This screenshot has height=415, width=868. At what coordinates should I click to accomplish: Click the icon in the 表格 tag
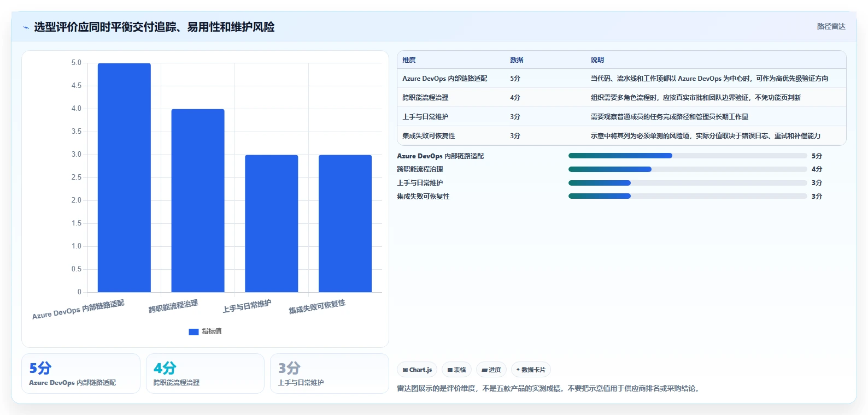[x=450, y=370]
